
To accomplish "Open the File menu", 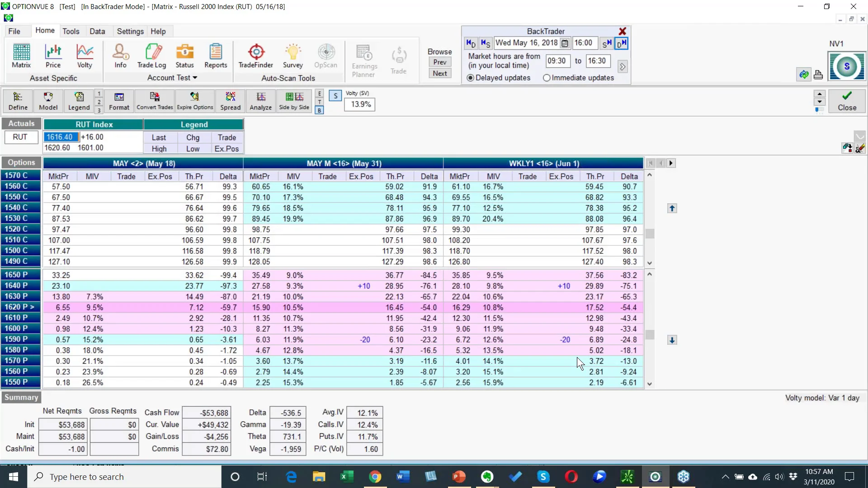I will 14,31.
